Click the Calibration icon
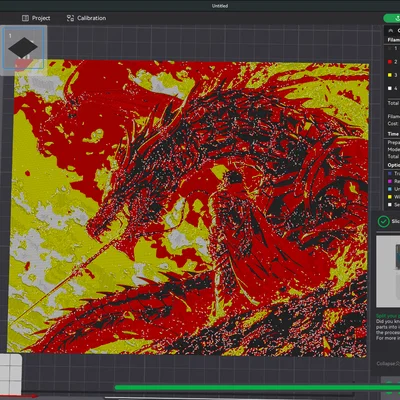 pos(70,18)
